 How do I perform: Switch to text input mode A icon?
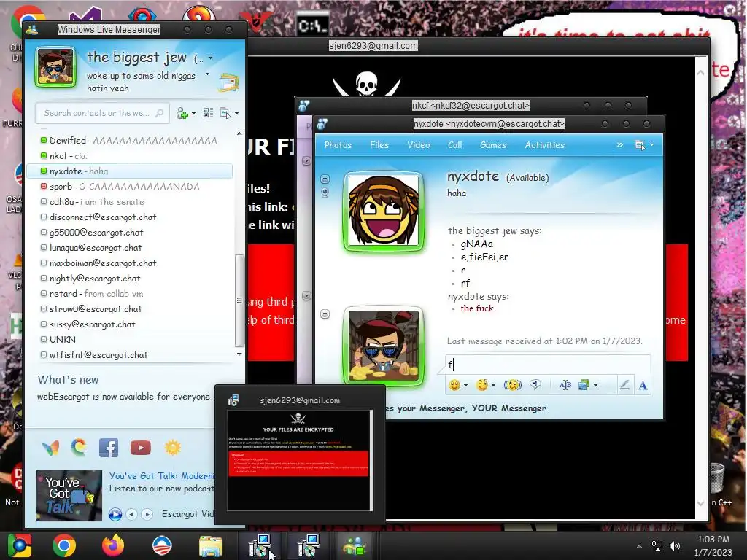pyautogui.click(x=643, y=385)
